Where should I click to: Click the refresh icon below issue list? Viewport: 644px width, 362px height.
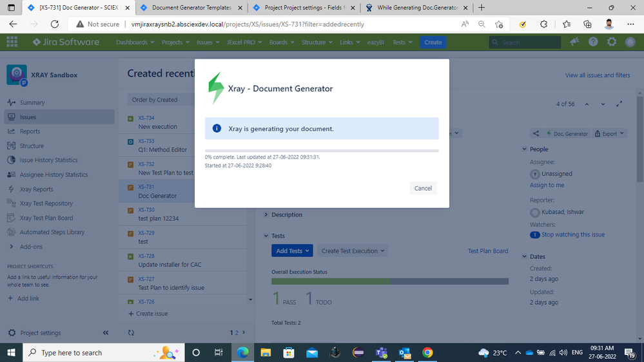tap(131, 333)
